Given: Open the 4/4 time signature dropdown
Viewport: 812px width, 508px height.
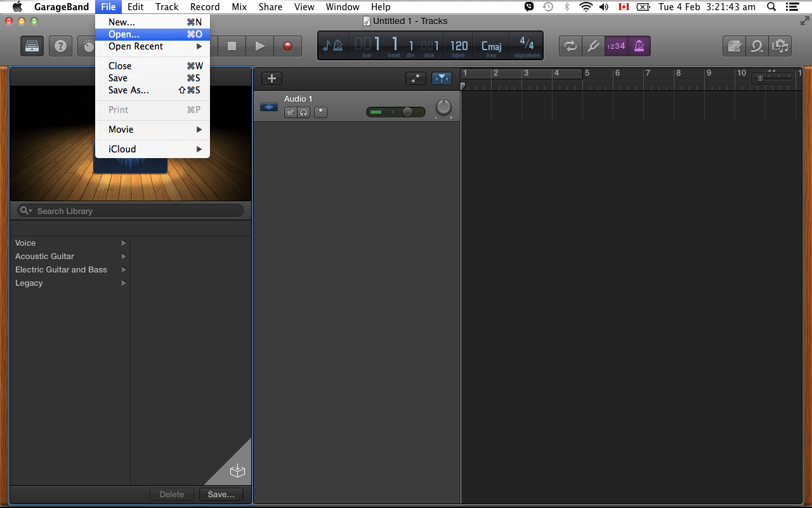Looking at the screenshot, I should (x=527, y=46).
